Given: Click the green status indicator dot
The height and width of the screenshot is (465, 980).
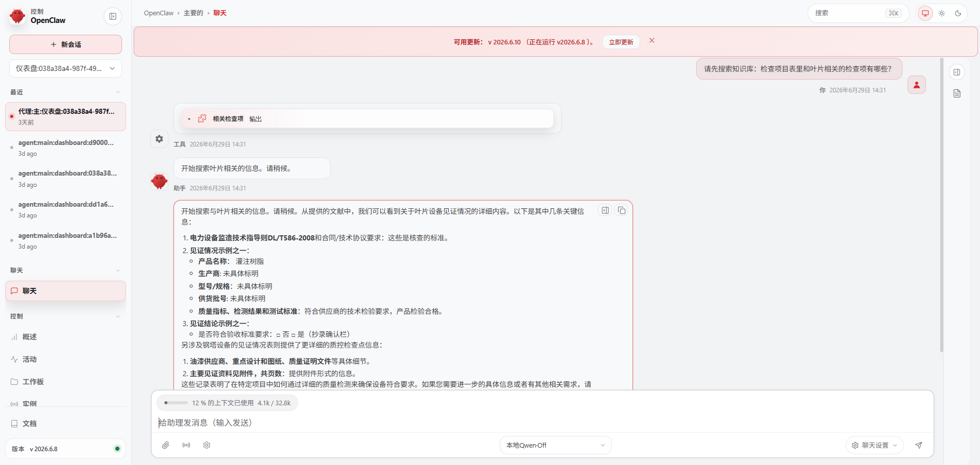Looking at the screenshot, I should click(117, 449).
